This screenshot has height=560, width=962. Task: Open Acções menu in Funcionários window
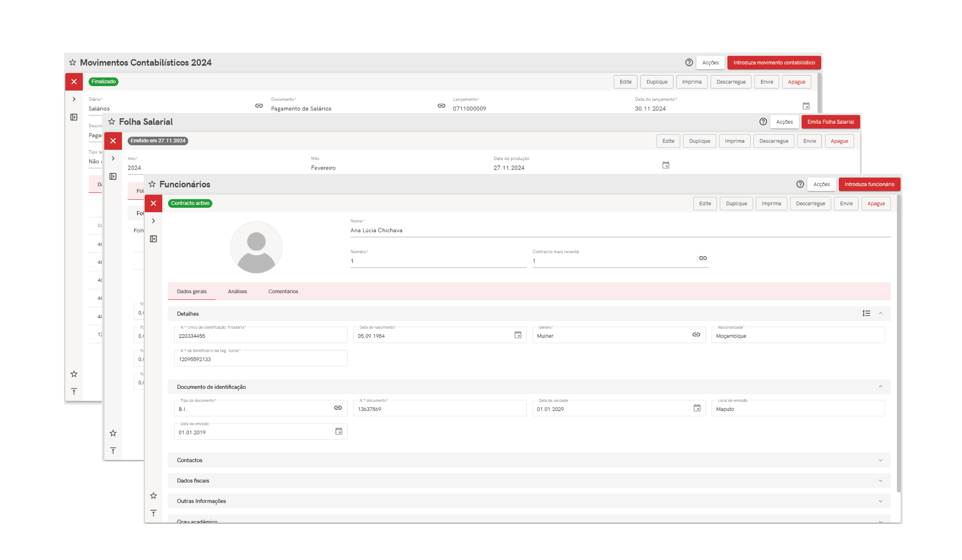[x=822, y=184]
